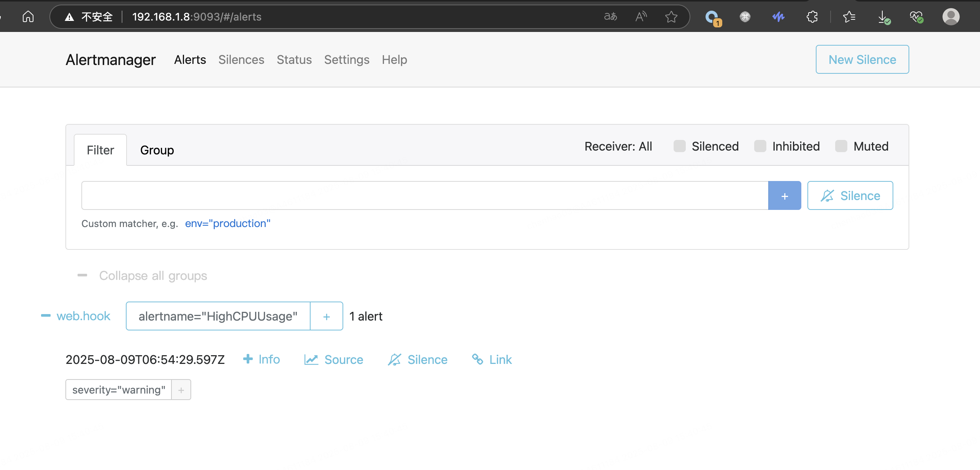Click the "1 alert" count text
This screenshot has width=980, height=470.
pyautogui.click(x=366, y=316)
